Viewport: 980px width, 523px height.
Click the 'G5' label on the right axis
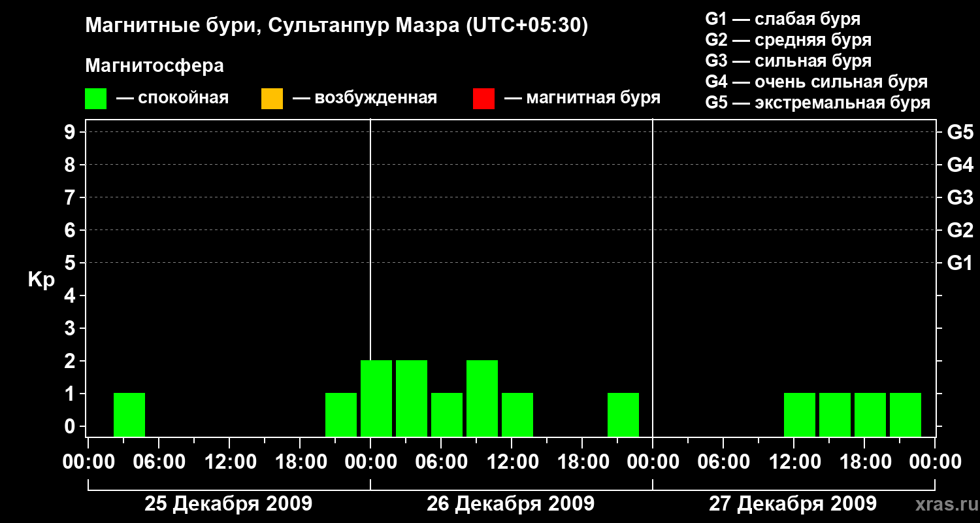click(x=960, y=133)
